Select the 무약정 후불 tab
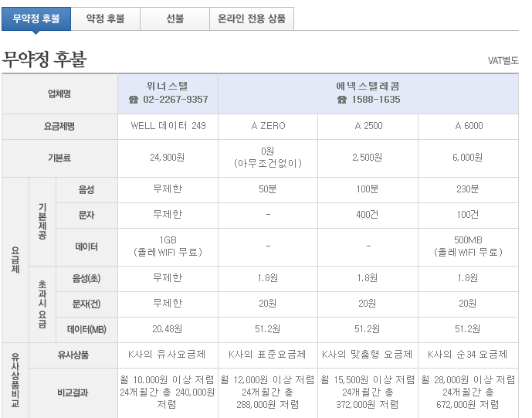Viewport: 532px width, 418px height. pos(36,19)
